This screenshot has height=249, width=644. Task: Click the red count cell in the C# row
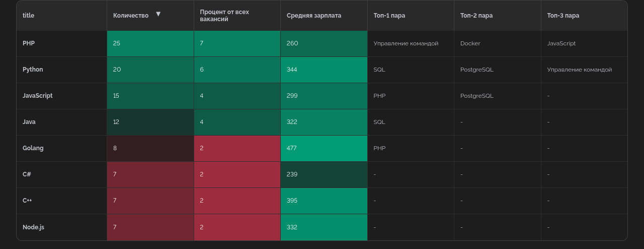[150, 174]
